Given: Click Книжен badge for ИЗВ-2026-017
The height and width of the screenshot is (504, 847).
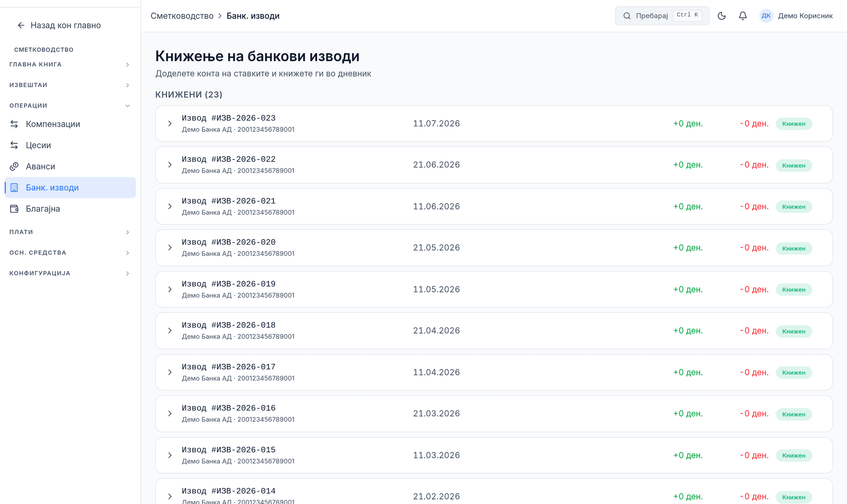Looking at the screenshot, I should (793, 373).
